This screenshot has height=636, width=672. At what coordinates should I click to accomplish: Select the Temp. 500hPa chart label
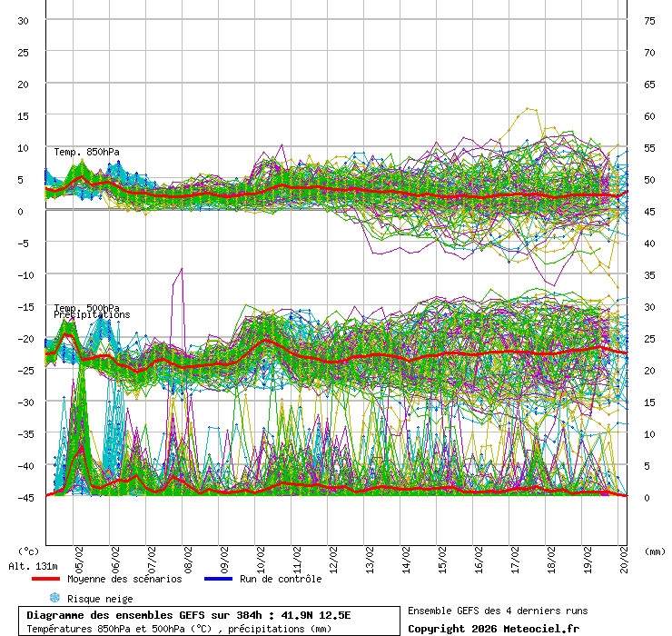tap(86, 308)
